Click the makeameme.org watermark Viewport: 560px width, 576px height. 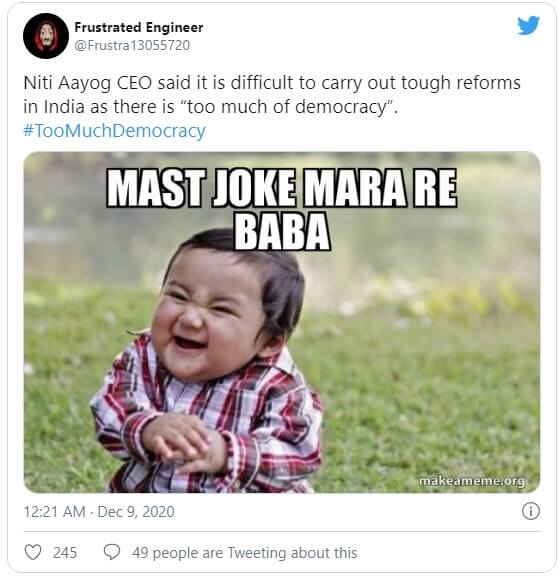coord(472,480)
